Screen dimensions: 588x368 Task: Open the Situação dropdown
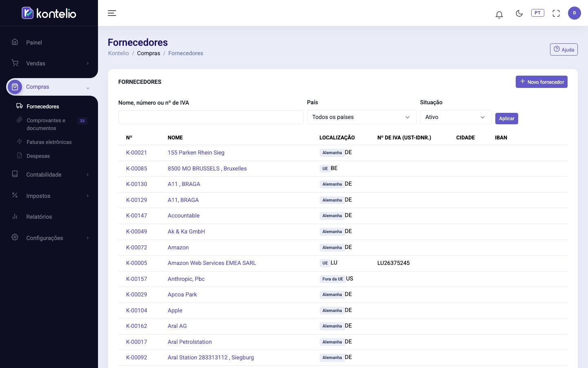tap(456, 117)
